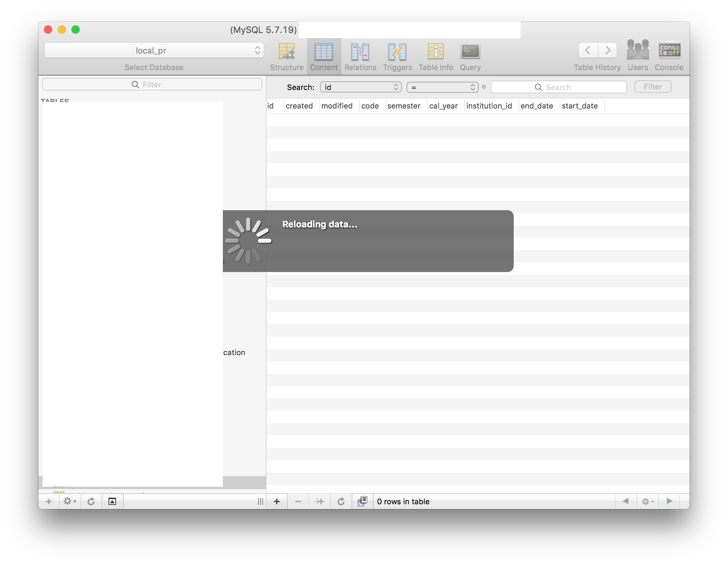Open the Triggers view
Image resolution: width=728 pixels, height=564 pixels.
click(x=397, y=57)
